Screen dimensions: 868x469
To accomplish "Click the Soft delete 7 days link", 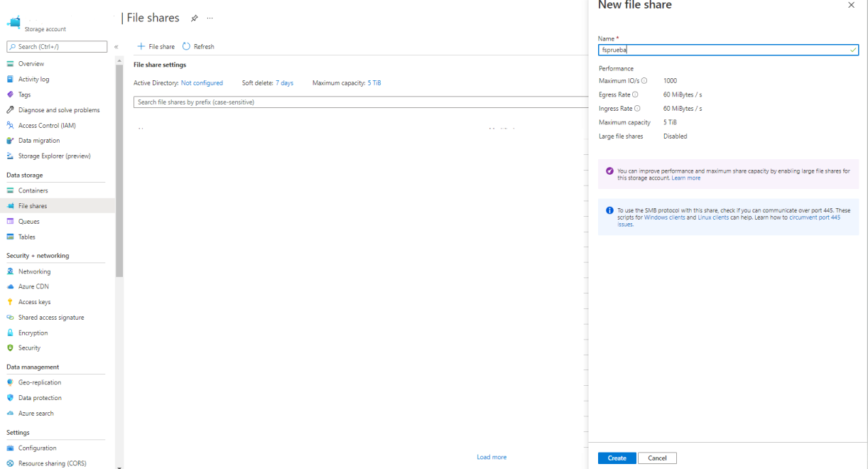I will (x=284, y=83).
